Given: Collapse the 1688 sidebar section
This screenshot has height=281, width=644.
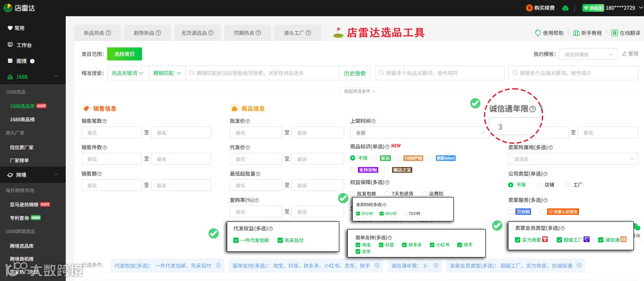Looking at the screenshot, I should tap(56, 77).
